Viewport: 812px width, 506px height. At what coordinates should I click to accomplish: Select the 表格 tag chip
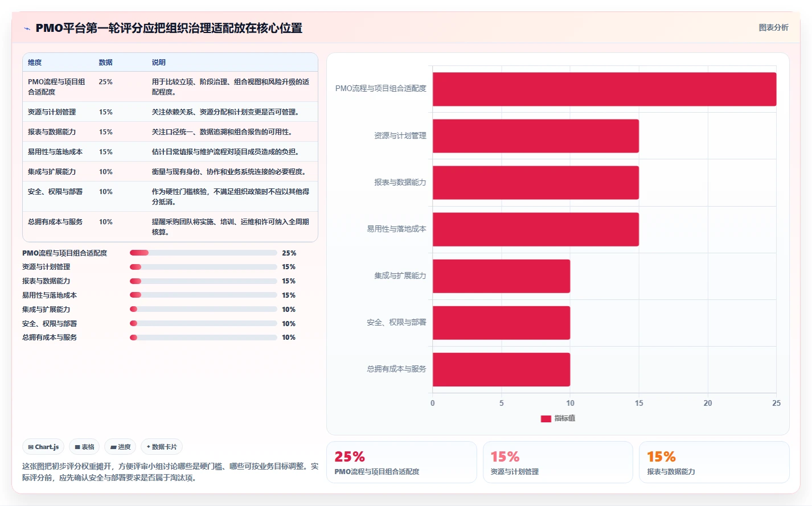pos(84,447)
